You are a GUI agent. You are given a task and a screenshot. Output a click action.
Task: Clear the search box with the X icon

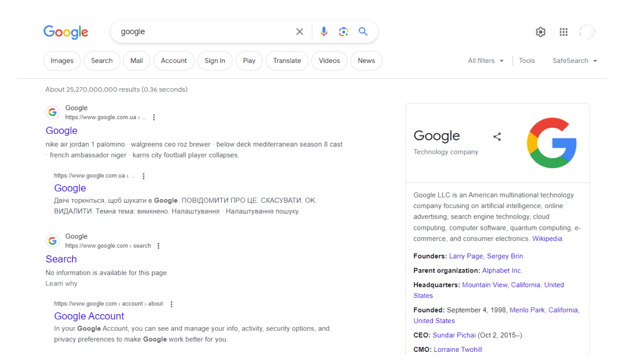[300, 32]
